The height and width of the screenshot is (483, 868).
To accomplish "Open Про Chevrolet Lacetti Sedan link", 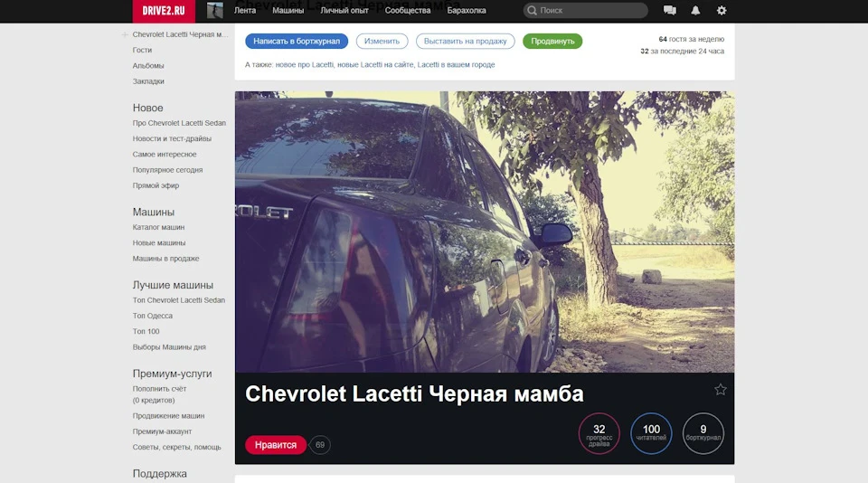I will click(x=179, y=123).
